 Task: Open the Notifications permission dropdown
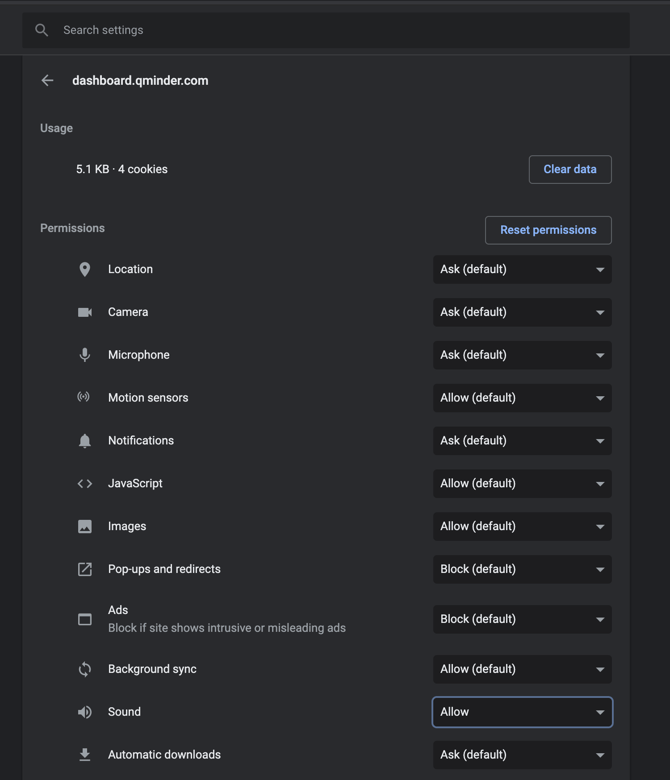click(522, 441)
